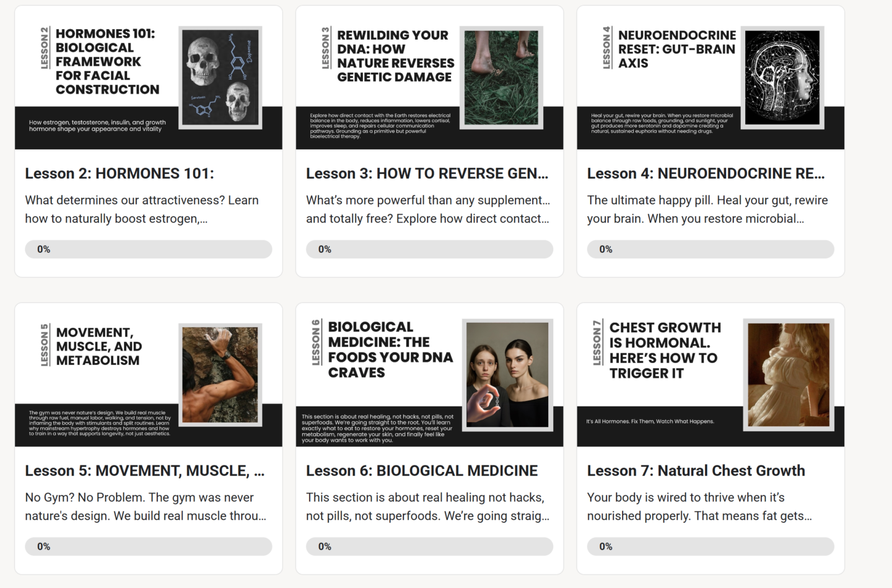
Task: Open the Lesson 4 Neuroendocrine Reset thumbnail
Action: coord(711,77)
